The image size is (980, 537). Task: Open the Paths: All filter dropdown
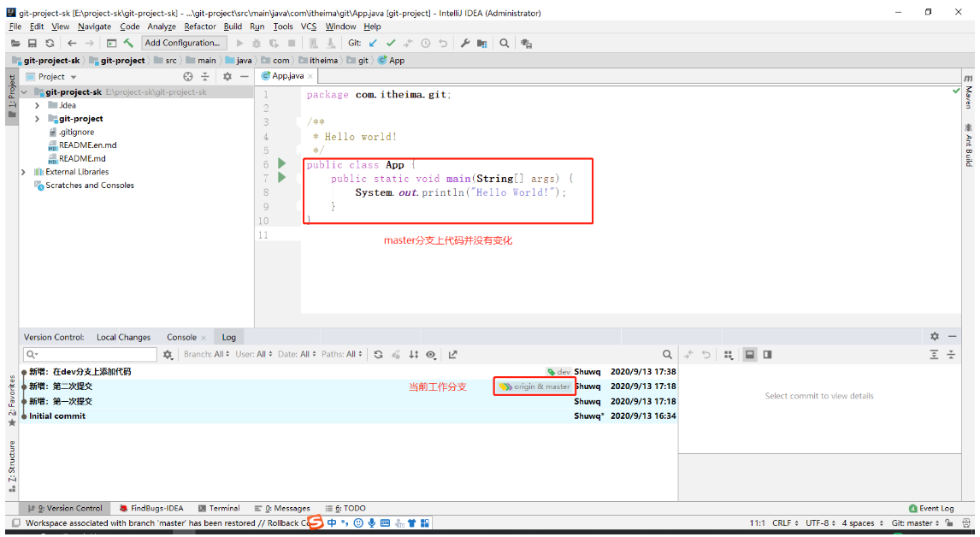pos(341,355)
